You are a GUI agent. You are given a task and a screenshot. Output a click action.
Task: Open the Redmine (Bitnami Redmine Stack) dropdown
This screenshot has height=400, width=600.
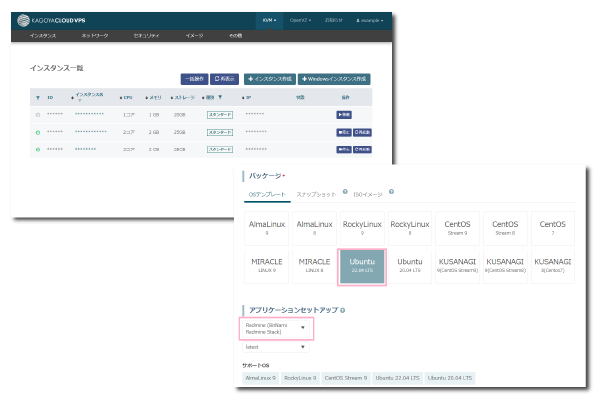point(277,327)
